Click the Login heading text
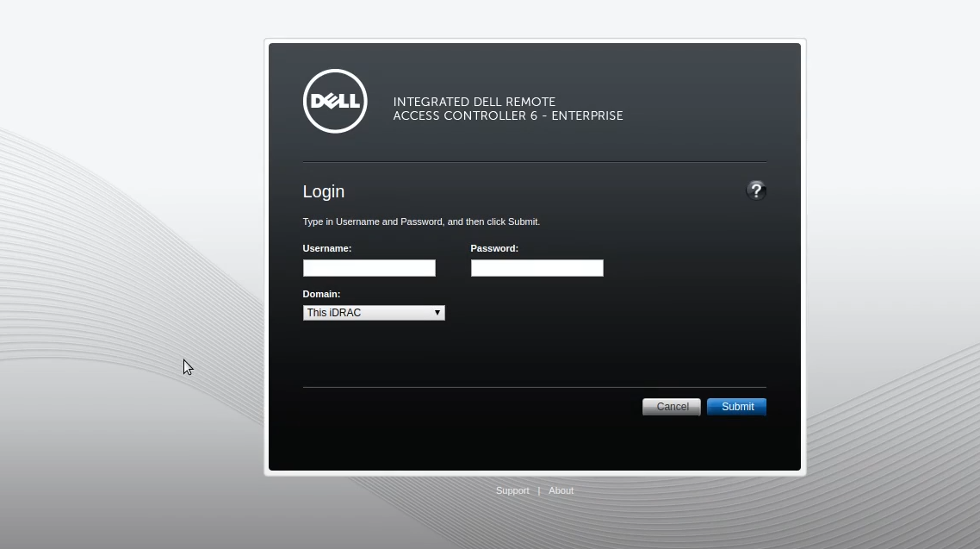Image resolution: width=980 pixels, height=549 pixels. (x=323, y=191)
